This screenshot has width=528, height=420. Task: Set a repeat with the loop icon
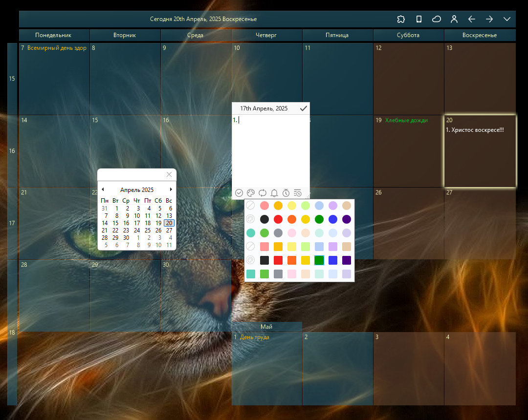click(263, 193)
